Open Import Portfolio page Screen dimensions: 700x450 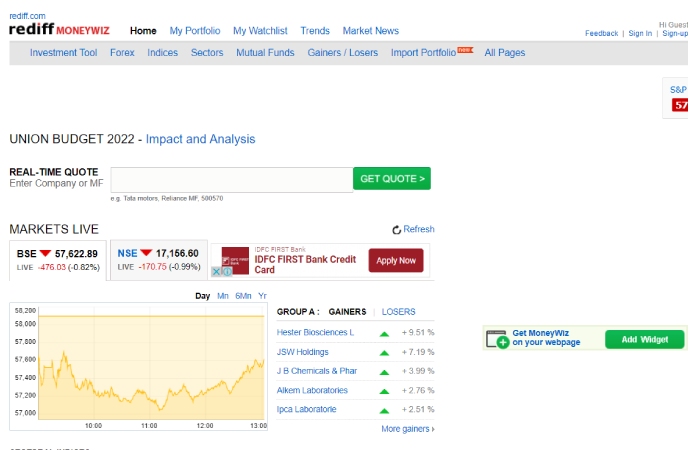pos(424,53)
